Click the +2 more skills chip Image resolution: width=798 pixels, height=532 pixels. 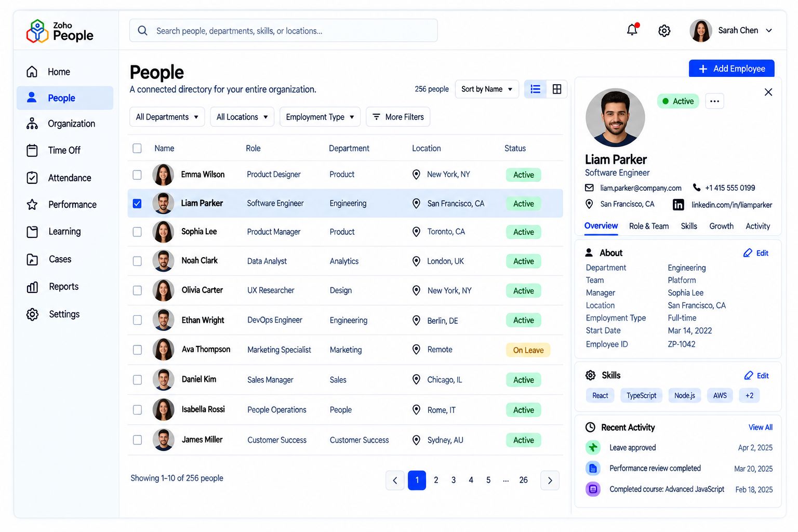[749, 395]
